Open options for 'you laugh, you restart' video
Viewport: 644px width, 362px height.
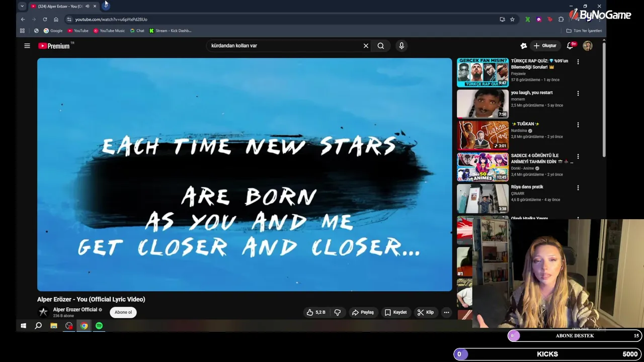coord(578,94)
